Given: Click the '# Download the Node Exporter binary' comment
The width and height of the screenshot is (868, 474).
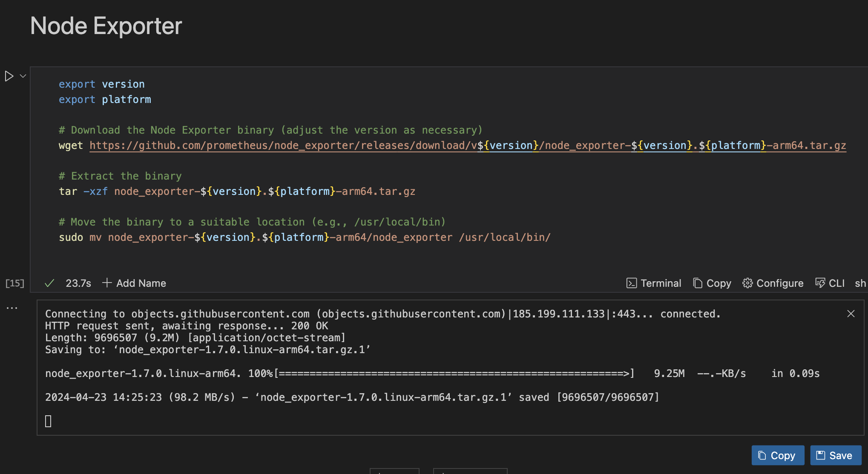Looking at the screenshot, I should point(270,130).
